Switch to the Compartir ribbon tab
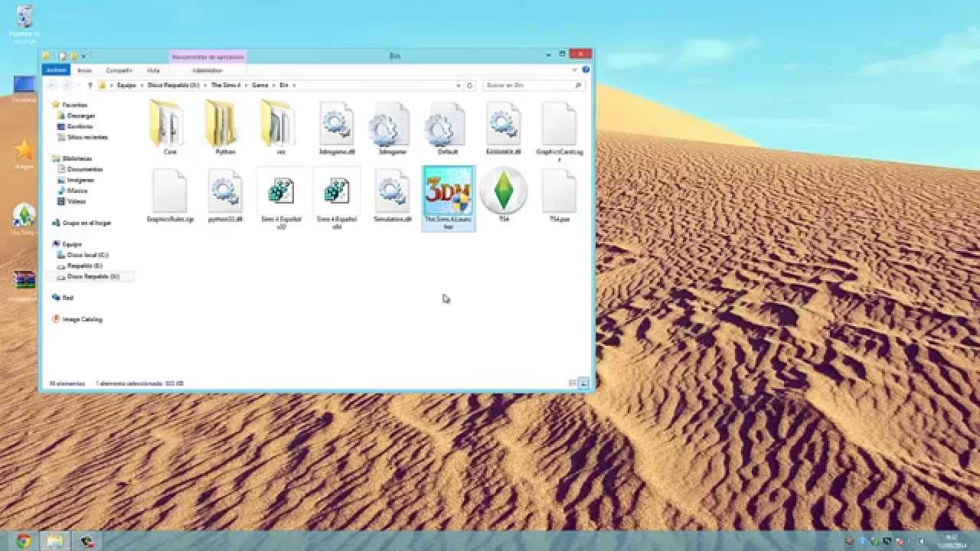 [119, 70]
